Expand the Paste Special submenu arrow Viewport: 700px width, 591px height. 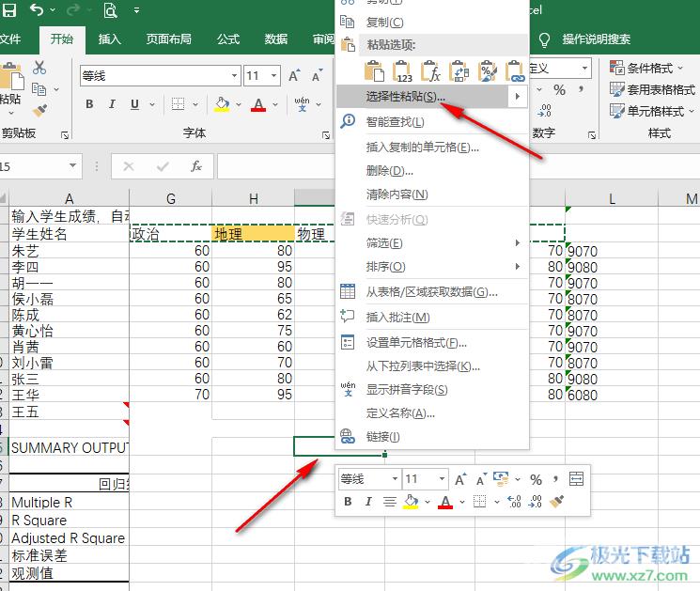click(517, 97)
